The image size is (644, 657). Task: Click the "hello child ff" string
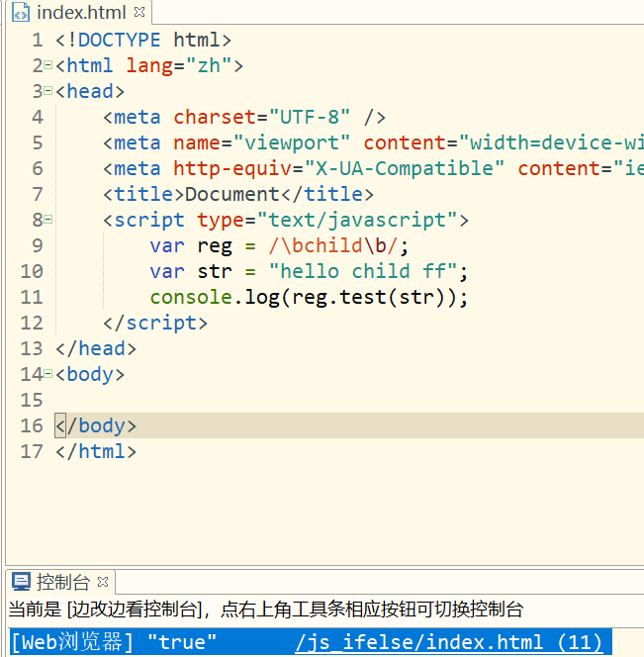(363, 271)
